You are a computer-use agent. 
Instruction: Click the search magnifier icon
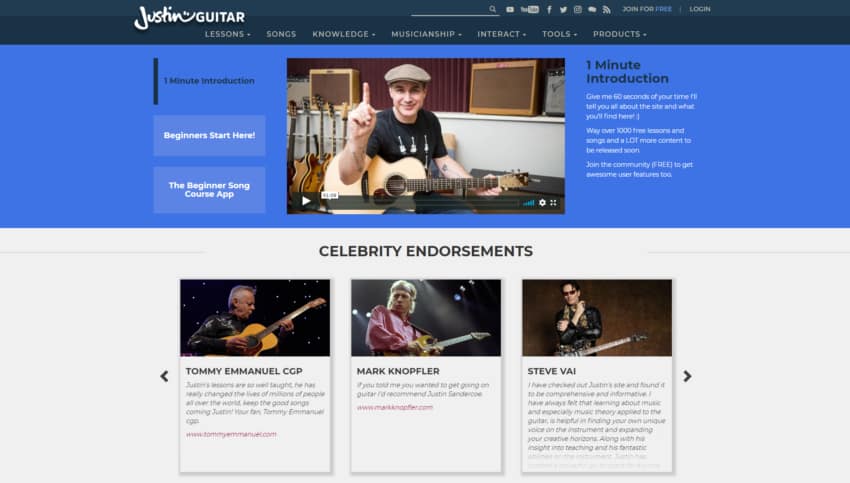click(492, 9)
